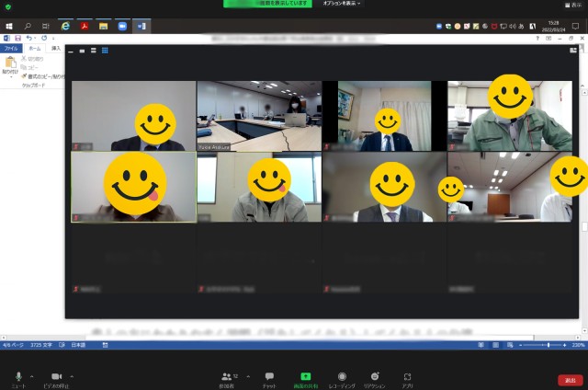Image resolution: width=588 pixels, height=390 pixels.
Task: Click zoom out minus in Word
Action: tap(521, 345)
